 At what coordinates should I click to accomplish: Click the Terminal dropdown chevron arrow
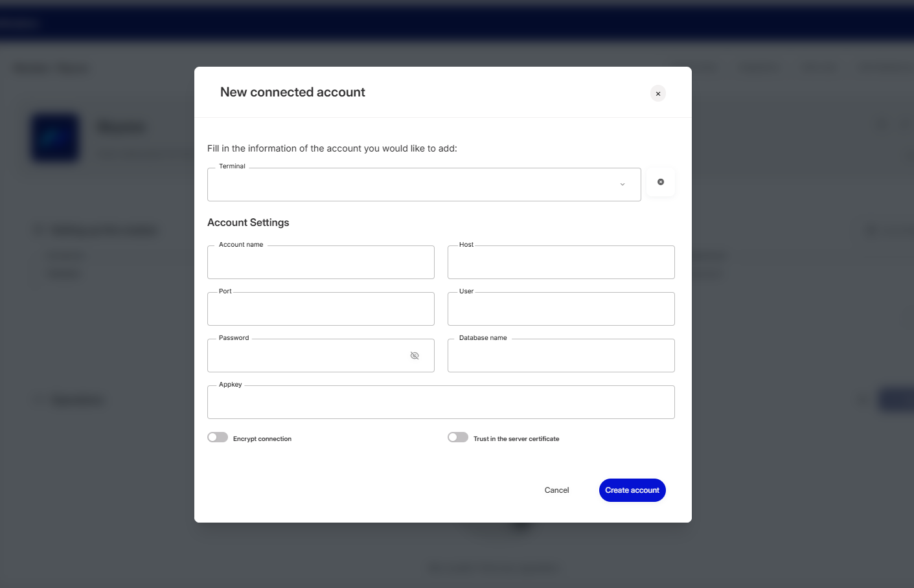click(623, 185)
